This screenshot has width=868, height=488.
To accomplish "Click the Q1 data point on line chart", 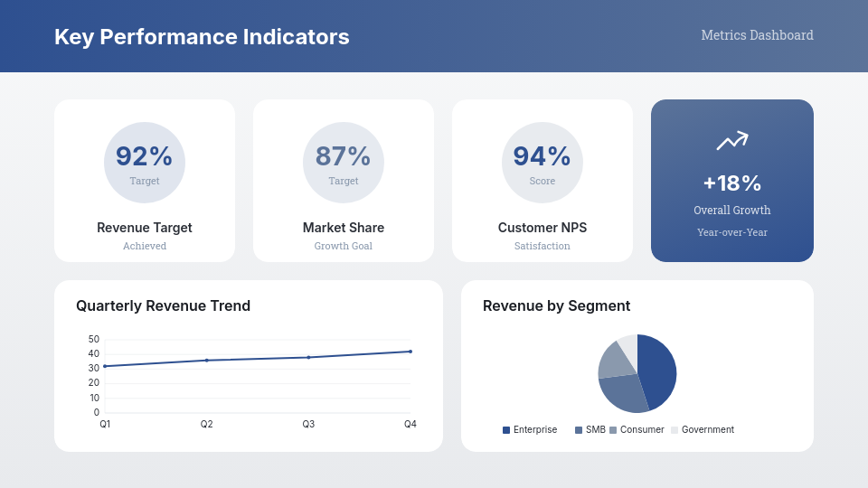I will (x=105, y=366).
